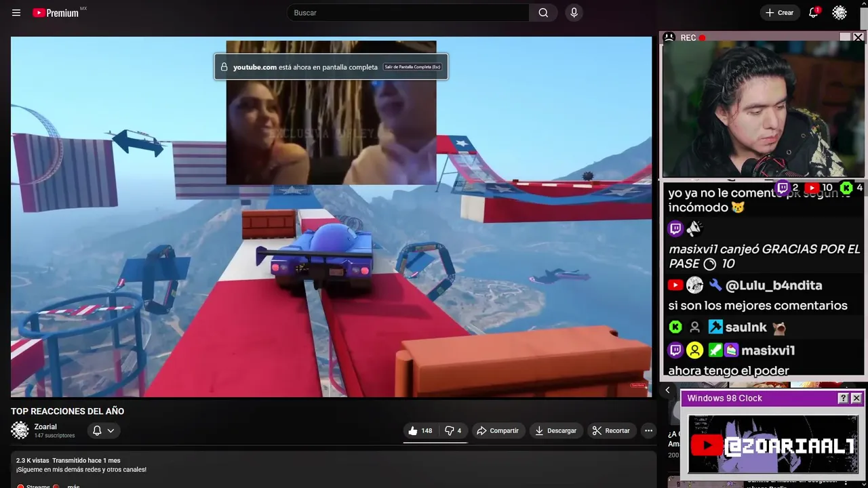Click the YouTube viewer counter icon
868x488 pixels.
[x=812, y=188]
